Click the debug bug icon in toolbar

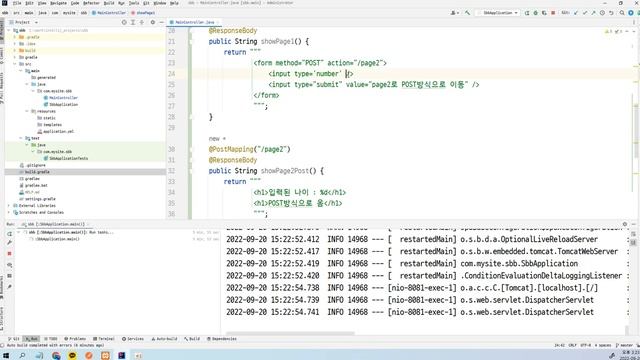coord(536,13)
